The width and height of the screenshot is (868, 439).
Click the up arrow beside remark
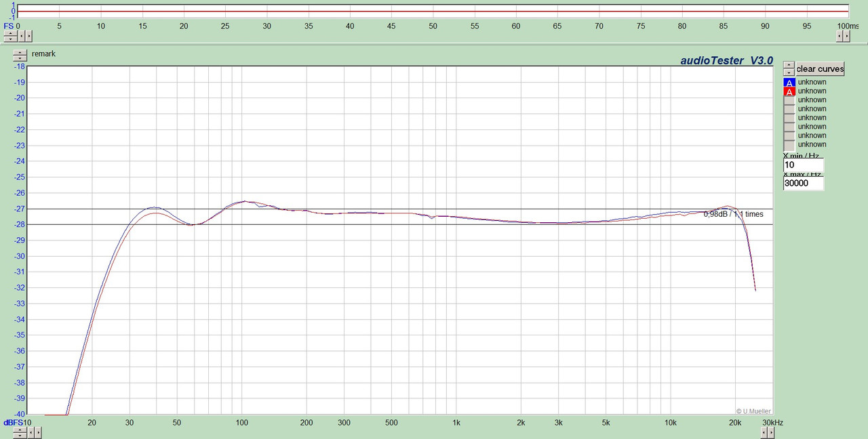pyautogui.click(x=20, y=52)
